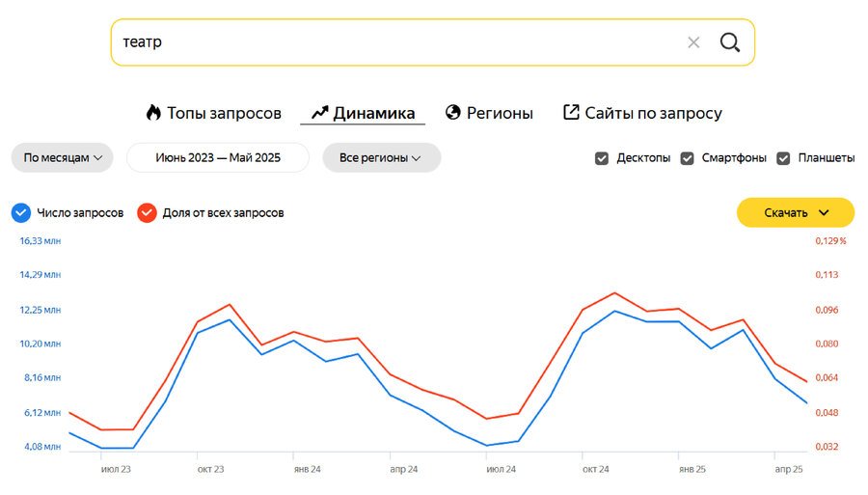This screenshot has height=495, width=868.
Task: Open the date range Июнь 2023 — Май 2025
Action: click(218, 157)
